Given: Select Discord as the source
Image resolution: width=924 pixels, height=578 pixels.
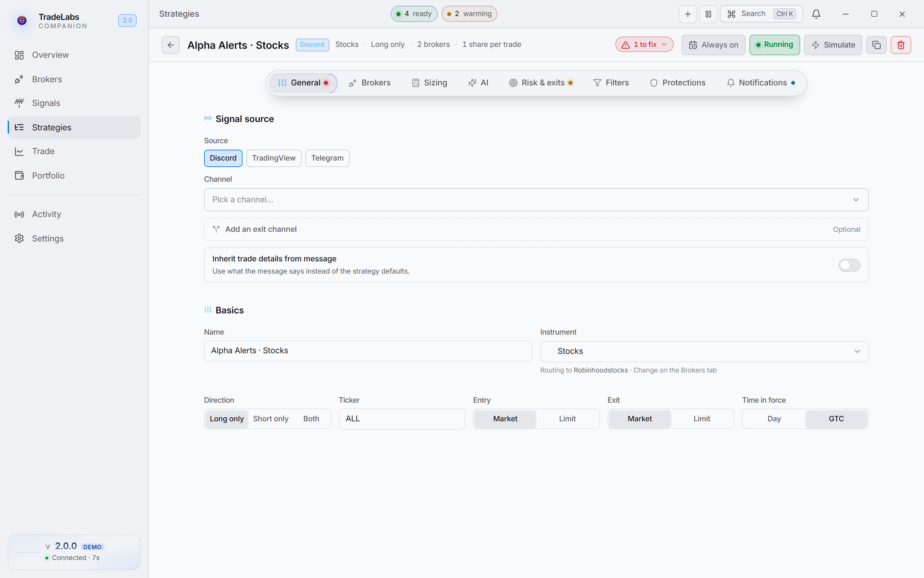Looking at the screenshot, I should (223, 158).
